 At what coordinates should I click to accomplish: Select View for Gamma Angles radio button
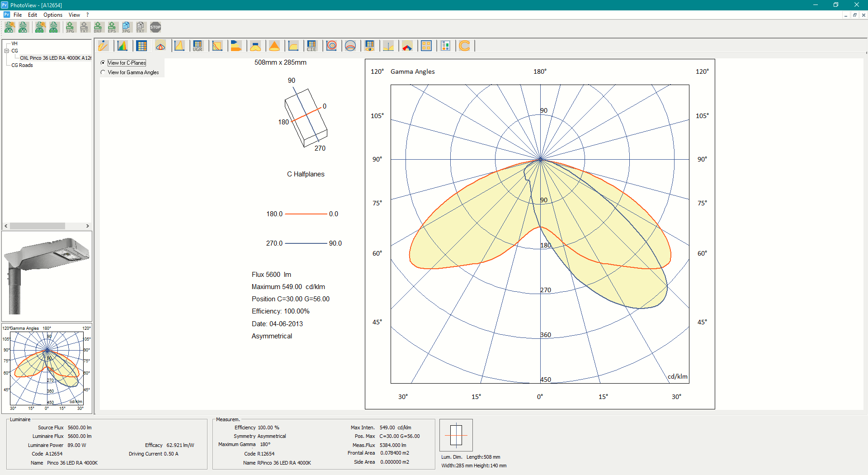click(x=103, y=72)
